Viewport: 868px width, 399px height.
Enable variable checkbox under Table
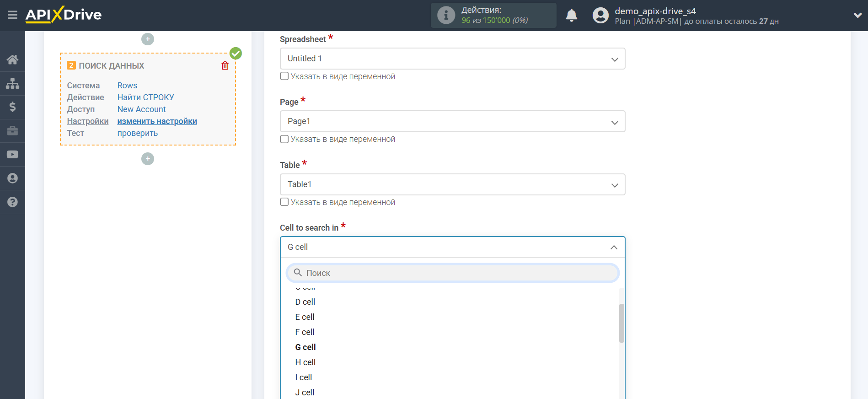(284, 202)
